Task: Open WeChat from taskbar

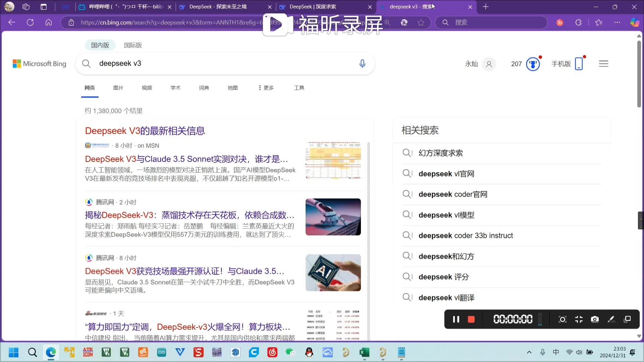Action: pyautogui.click(x=290, y=352)
